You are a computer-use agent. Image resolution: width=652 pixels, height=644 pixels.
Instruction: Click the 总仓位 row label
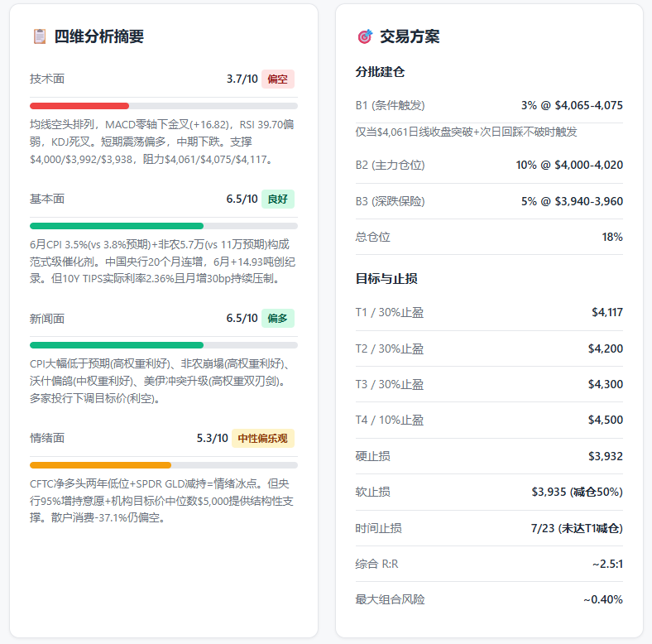click(x=373, y=237)
